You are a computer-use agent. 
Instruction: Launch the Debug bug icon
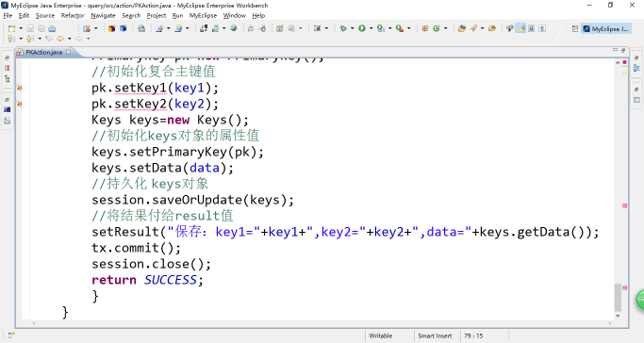343,28
